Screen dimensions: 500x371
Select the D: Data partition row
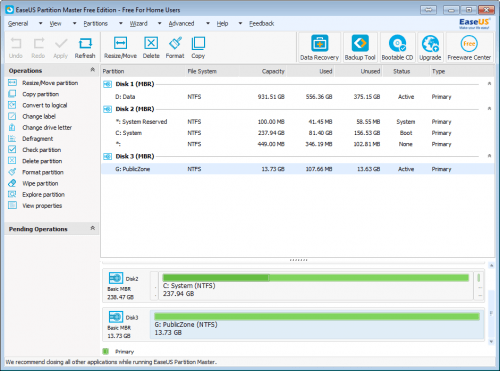point(297,97)
